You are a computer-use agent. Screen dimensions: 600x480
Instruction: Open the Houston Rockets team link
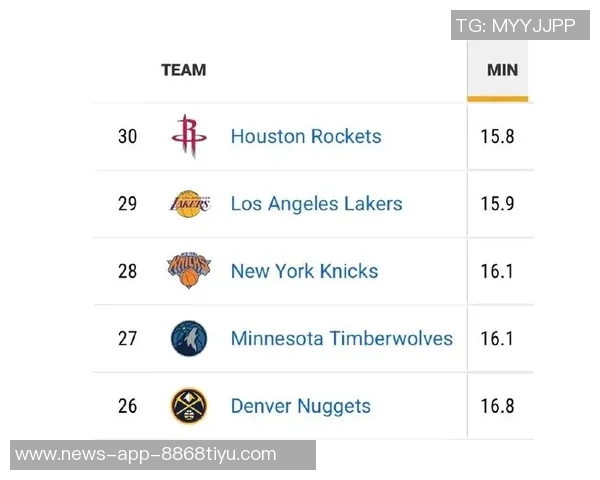pos(305,136)
